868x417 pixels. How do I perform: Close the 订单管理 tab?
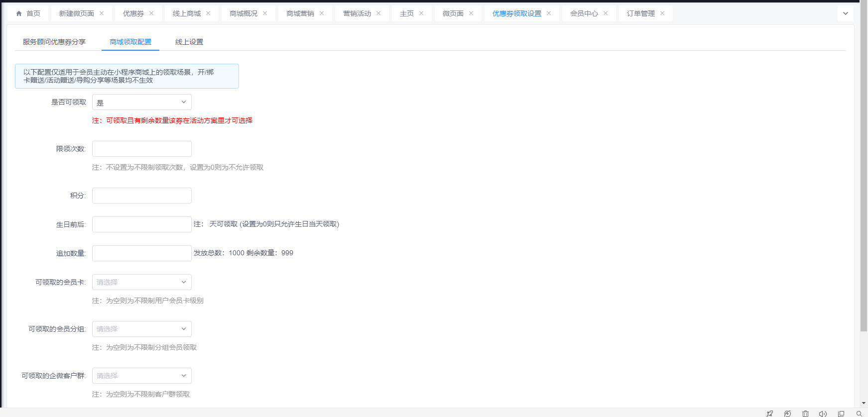click(x=662, y=13)
